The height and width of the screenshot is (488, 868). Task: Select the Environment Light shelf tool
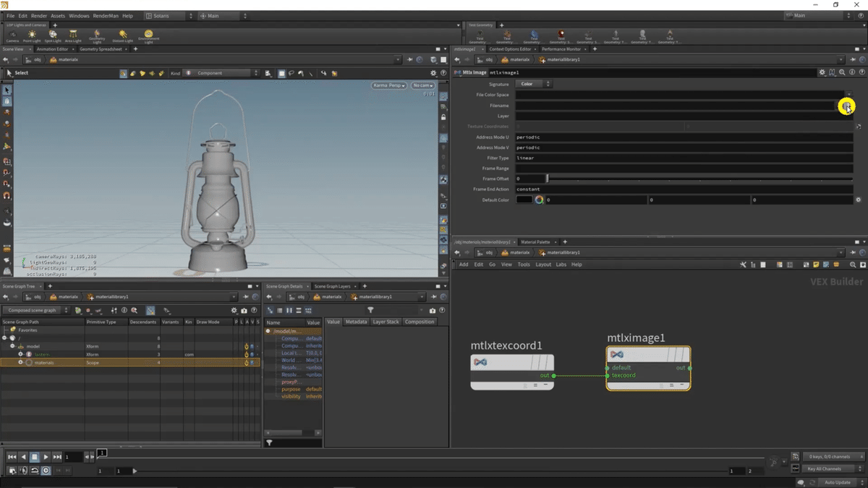click(148, 36)
